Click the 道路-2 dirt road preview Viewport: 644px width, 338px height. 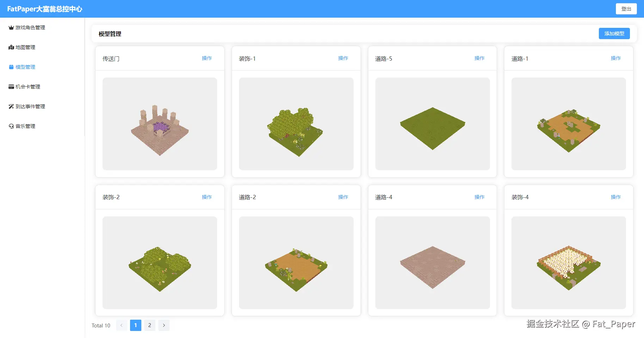click(x=296, y=263)
